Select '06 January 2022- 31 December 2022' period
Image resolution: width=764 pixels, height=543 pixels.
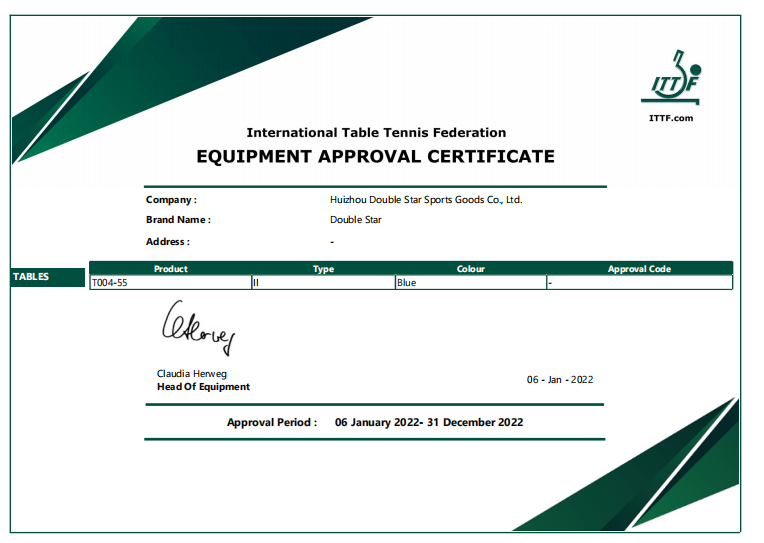pos(429,423)
